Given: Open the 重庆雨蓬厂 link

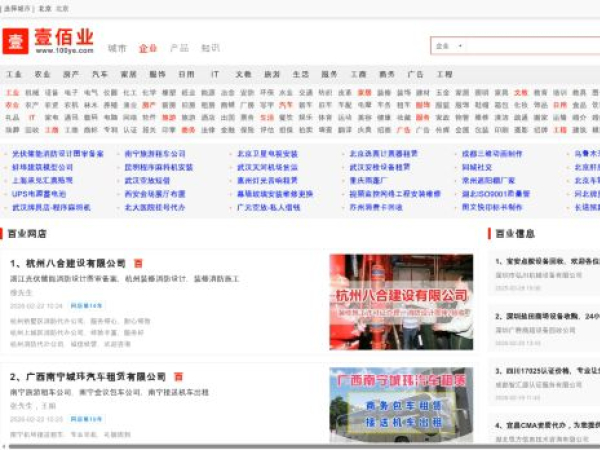Looking at the screenshot, I should (x=368, y=181).
